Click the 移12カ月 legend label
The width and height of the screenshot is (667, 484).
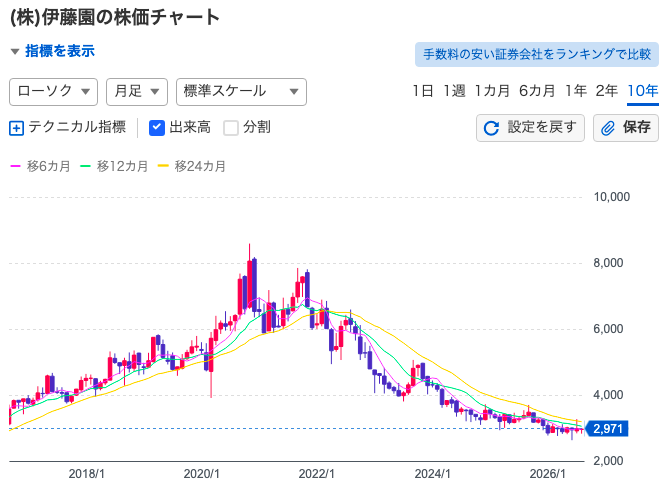click(123, 166)
